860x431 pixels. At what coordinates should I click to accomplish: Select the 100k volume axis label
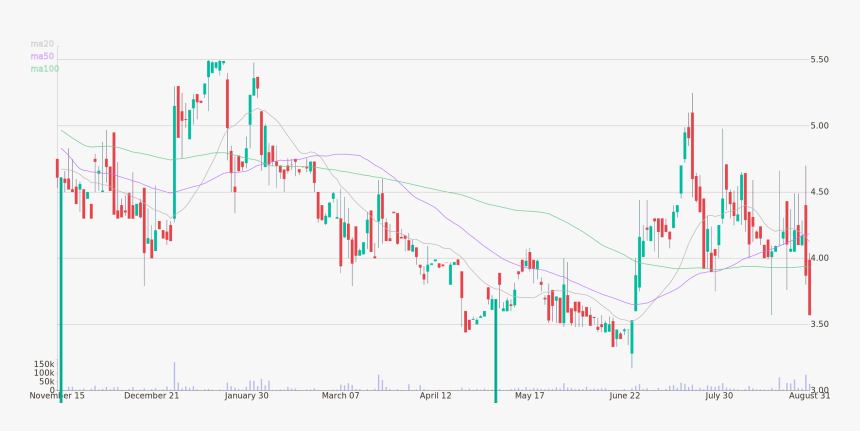(44, 373)
